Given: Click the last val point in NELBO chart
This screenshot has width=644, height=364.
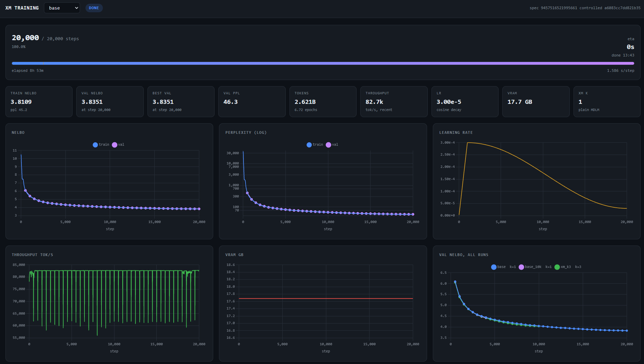Looking at the screenshot, I should point(199,209).
